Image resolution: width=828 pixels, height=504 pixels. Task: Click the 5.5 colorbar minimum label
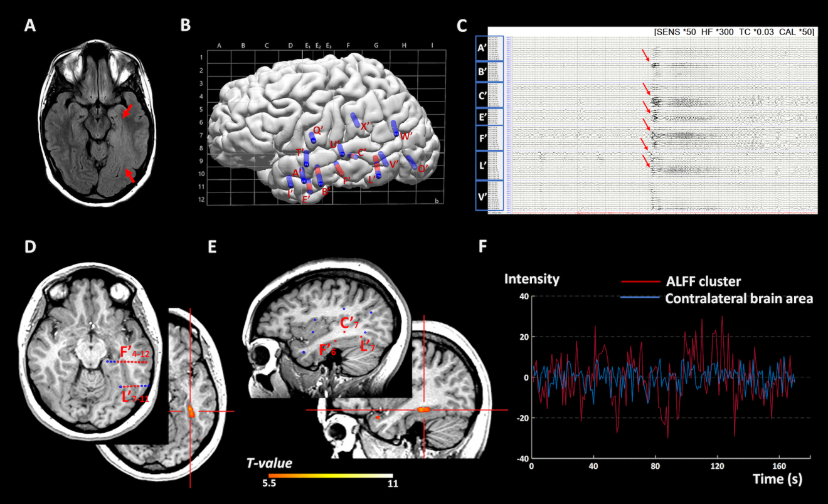coord(268,485)
